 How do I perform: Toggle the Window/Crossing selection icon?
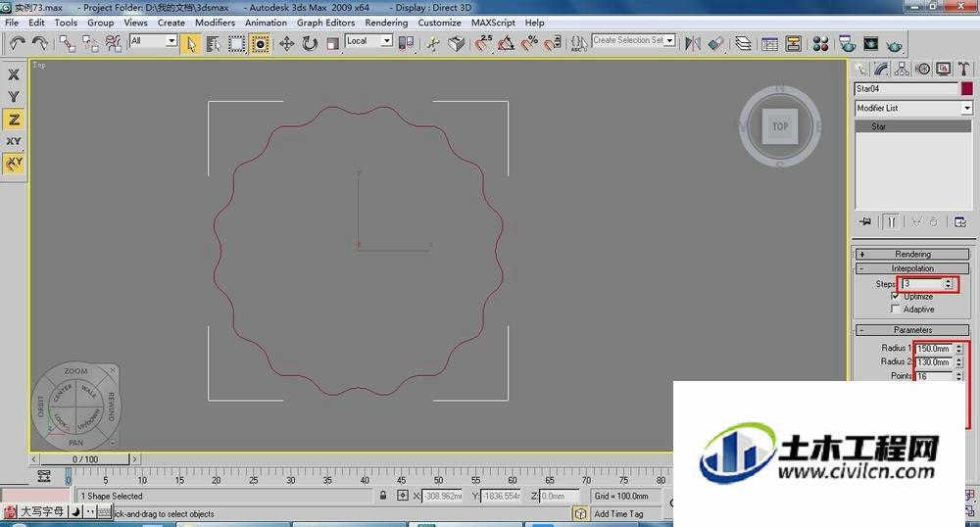[260, 44]
